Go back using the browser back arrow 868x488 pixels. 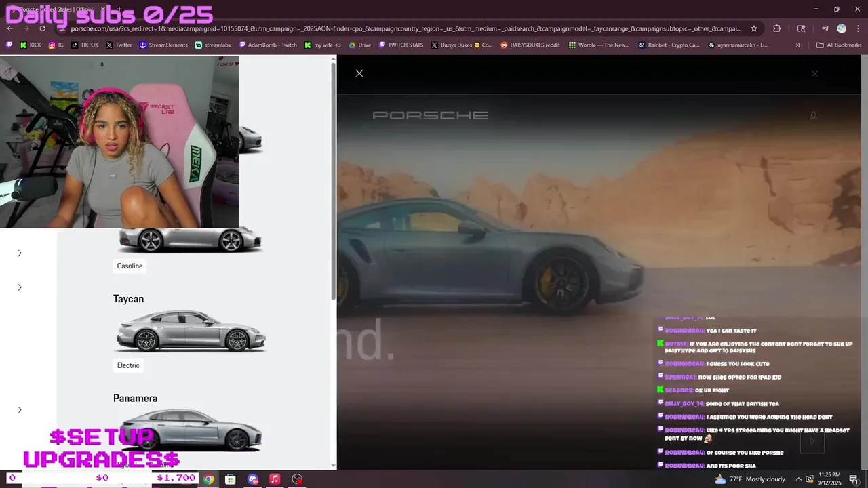pos(10,28)
